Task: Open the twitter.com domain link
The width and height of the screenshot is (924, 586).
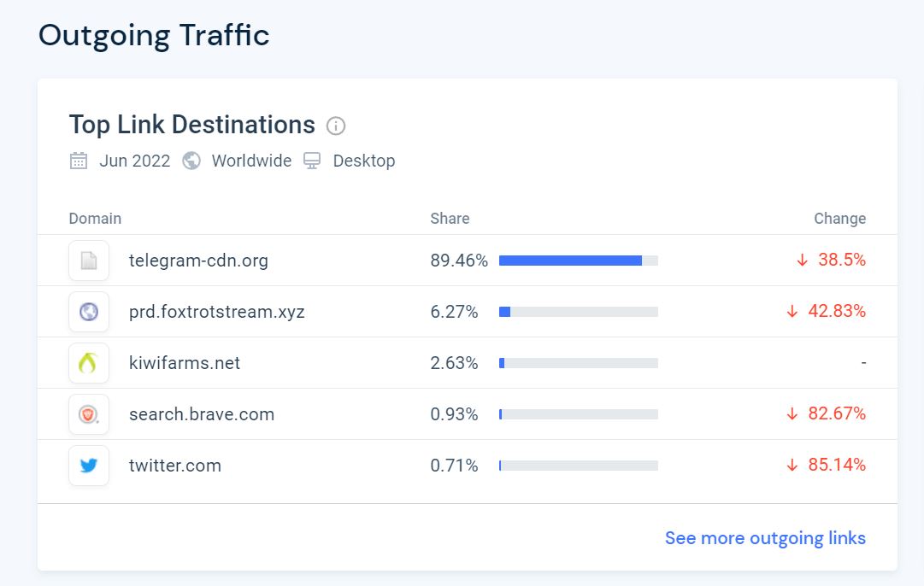Action: click(x=175, y=466)
